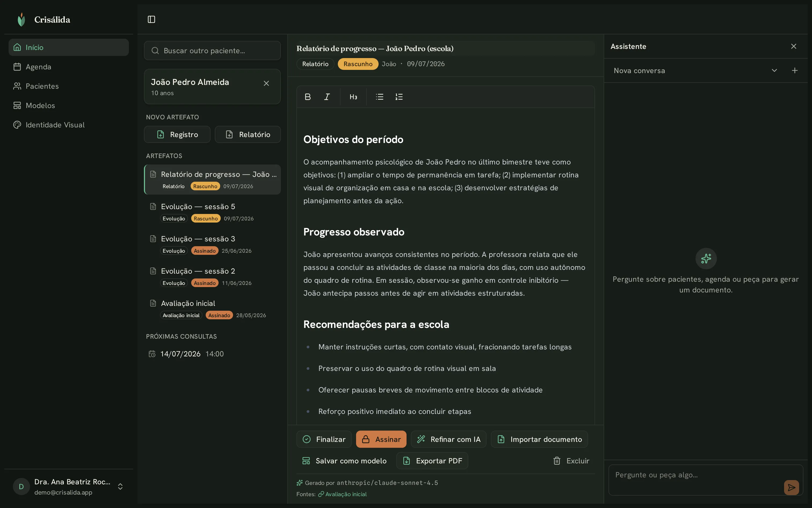Click the date 09/07/2026 in document header
The height and width of the screenshot is (508, 812).
[x=425, y=64]
